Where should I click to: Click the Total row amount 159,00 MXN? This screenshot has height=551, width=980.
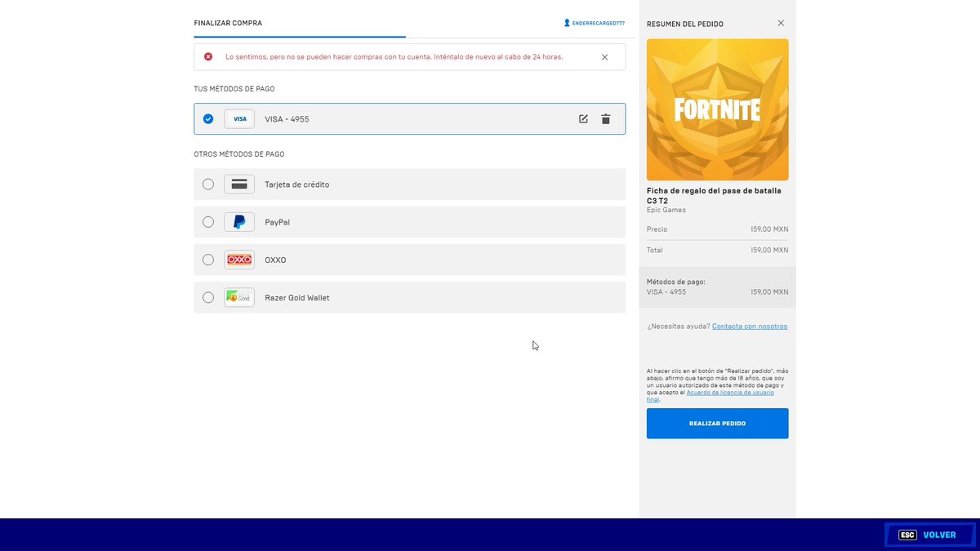coord(769,251)
